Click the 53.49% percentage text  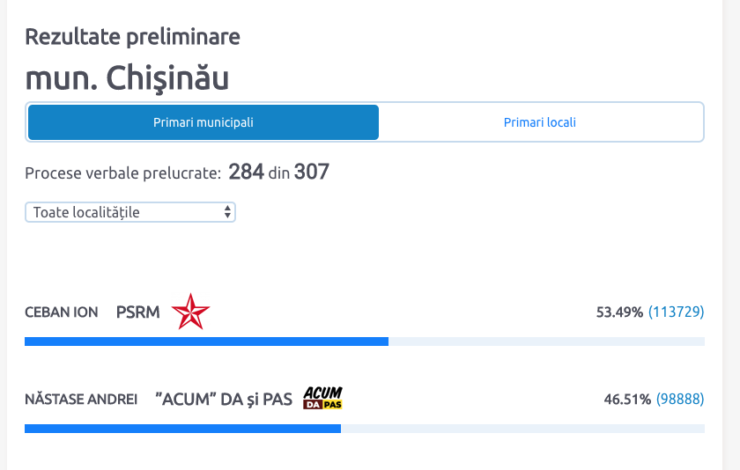click(x=619, y=312)
